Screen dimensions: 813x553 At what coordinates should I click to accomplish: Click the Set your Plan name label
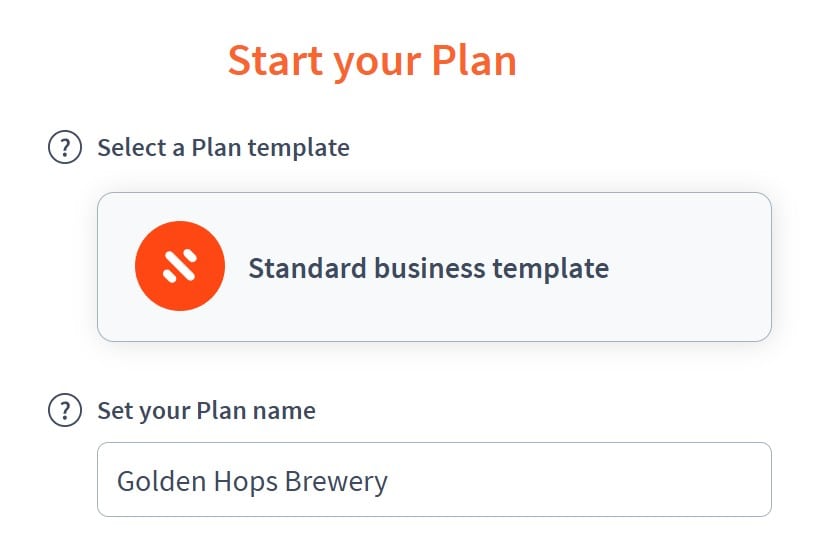pos(206,410)
